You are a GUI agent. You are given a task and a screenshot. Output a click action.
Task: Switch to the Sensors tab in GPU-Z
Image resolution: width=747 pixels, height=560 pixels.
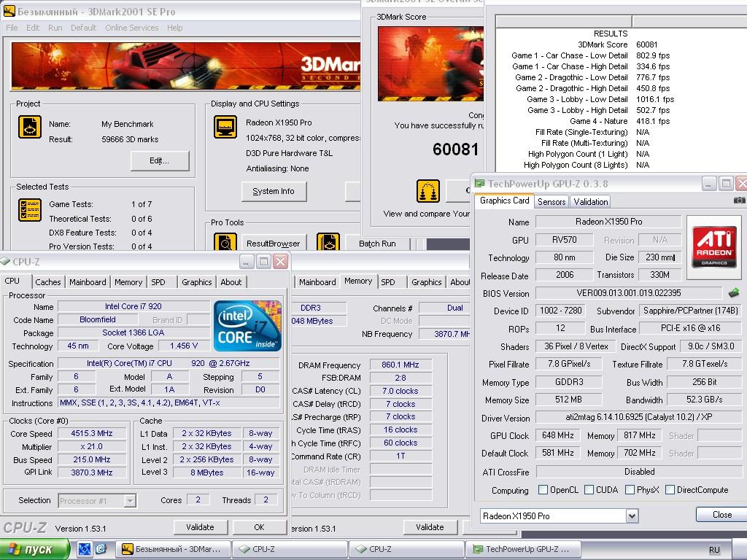[551, 201]
